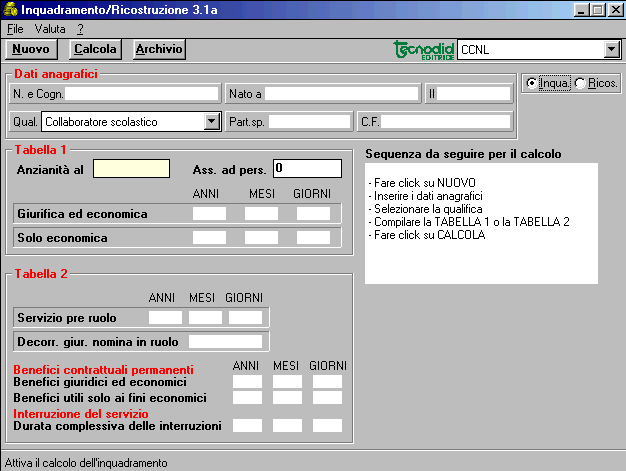Viewport: 626px width, 471px height.
Task: Open the CCNL dropdown list
Action: pyautogui.click(x=612, y=49)
